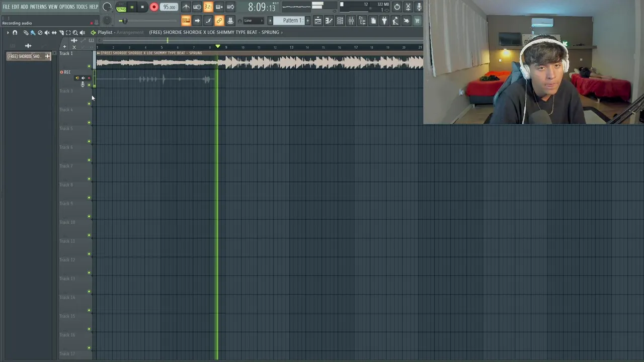Viewport: 644px width, 362px height.
Task: Click the tempo tapper icon
Action: click(395, 21)
